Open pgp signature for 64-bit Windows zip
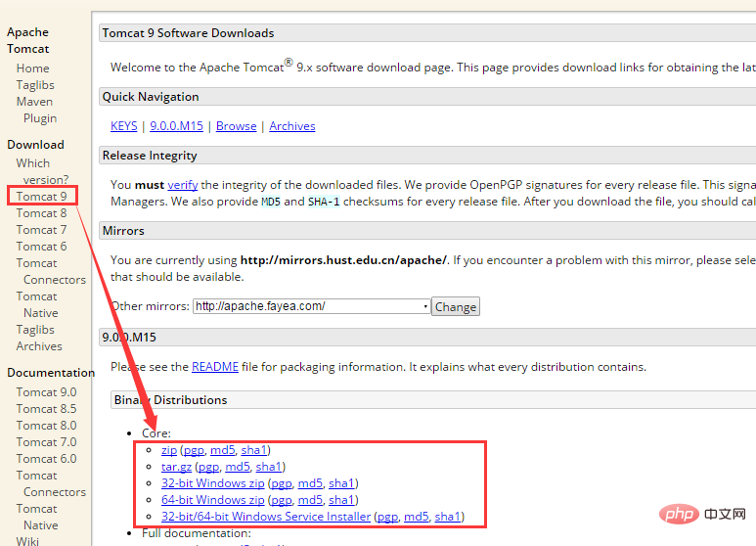Screen dimensions: 756x546 [x=282, y=500]
